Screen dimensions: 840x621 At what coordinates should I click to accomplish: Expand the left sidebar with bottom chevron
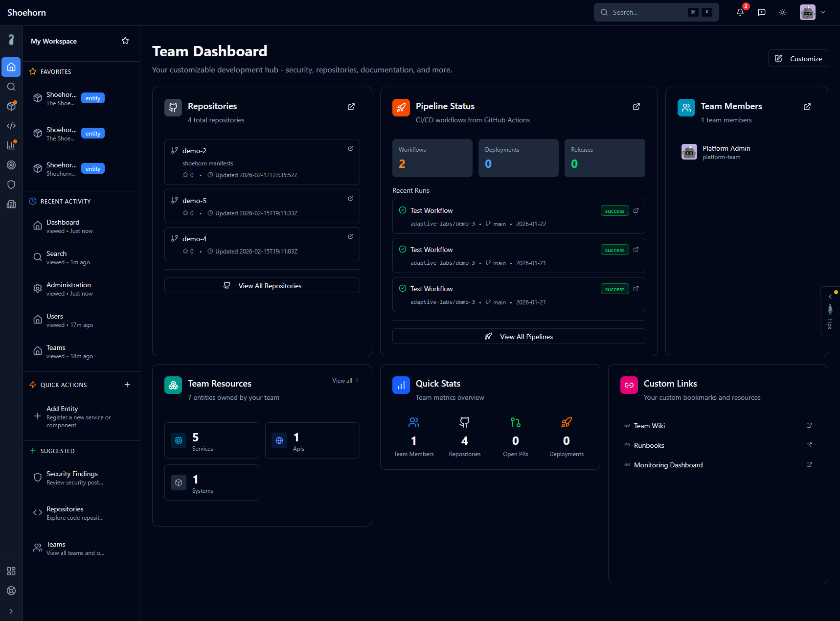coord(11,611)
